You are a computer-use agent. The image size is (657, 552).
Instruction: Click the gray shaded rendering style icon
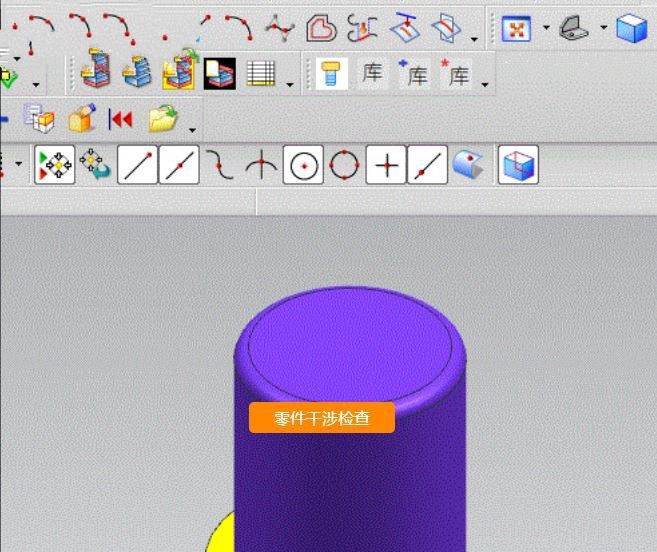pos(574,28)
